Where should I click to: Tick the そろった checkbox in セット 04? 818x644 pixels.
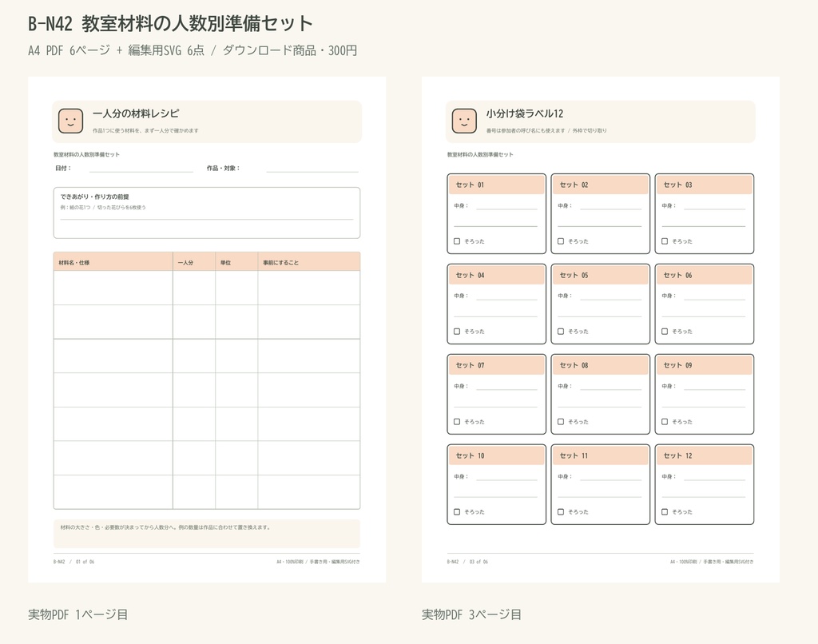tap(457, 332)
